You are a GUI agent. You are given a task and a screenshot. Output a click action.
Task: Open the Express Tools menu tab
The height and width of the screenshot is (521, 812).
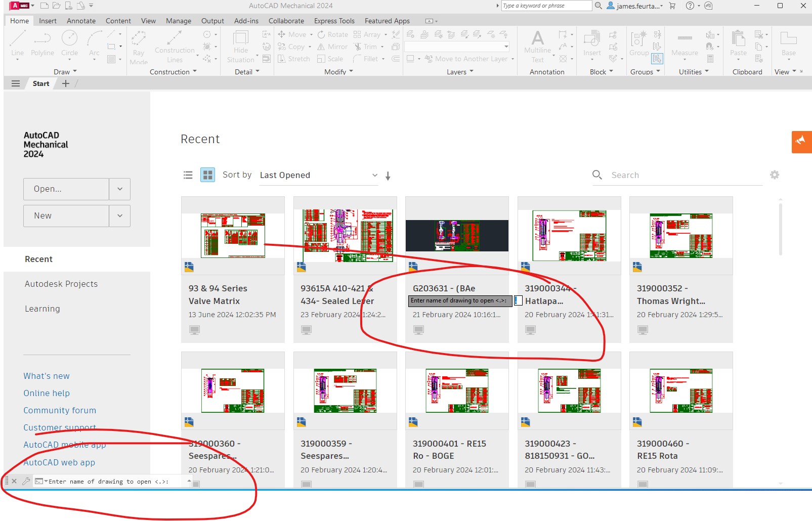pyautogui.click(x=334, y=21)
